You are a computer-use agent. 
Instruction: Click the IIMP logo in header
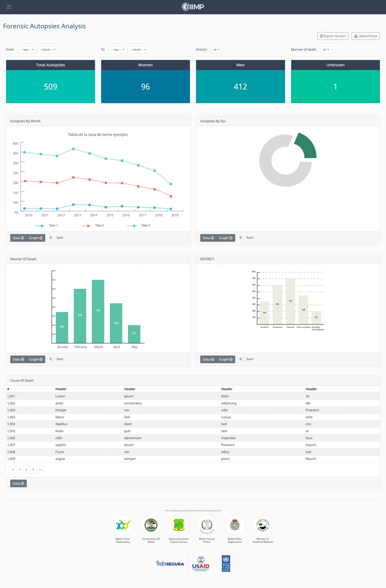pyautogui.click(x=193, y=7)
